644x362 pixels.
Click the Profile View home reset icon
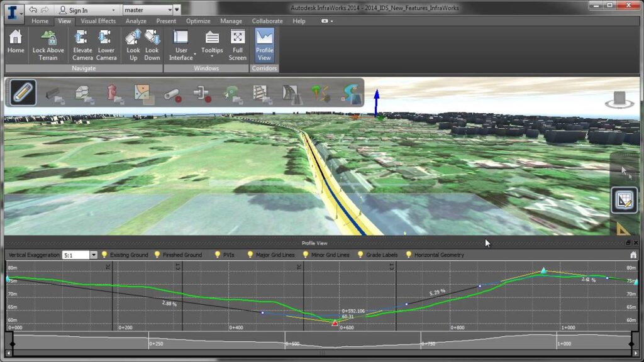[633, 255]
